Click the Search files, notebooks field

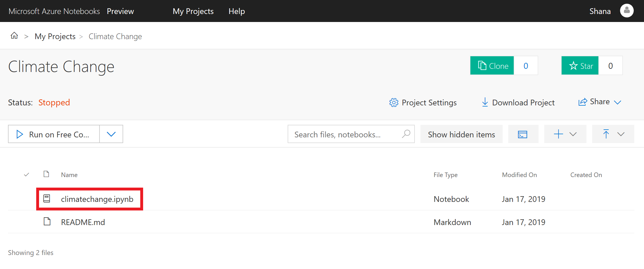pyautogui.click(x=345, y=134)
